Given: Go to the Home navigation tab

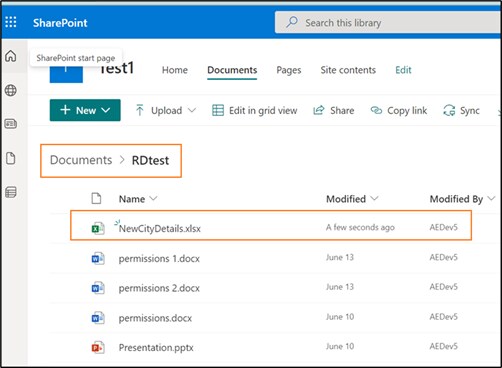Looking at the screenshot, I should point(175,70).
